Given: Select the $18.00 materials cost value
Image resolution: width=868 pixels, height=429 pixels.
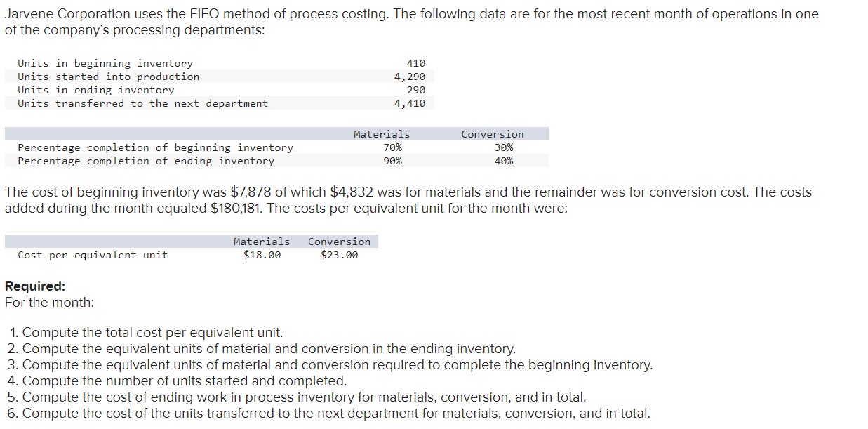Looking at the screenshot, I should click(262, 255).
